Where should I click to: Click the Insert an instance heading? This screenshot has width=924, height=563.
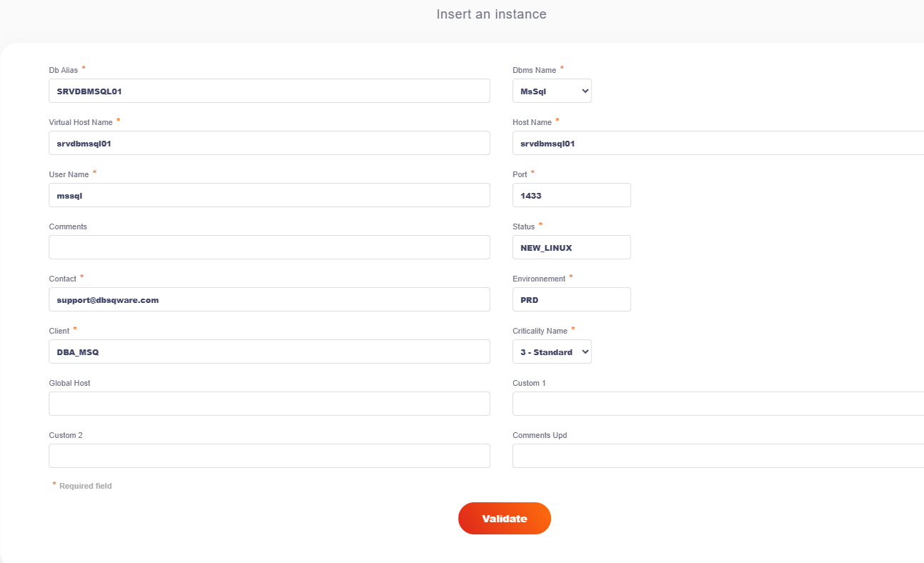coord(491,14)
